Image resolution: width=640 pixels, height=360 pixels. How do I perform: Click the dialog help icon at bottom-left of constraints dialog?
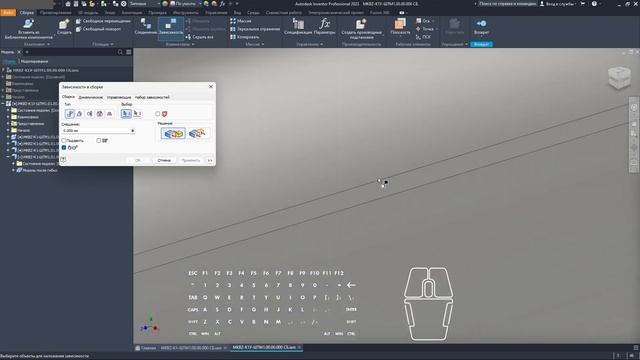coord(63,160)
